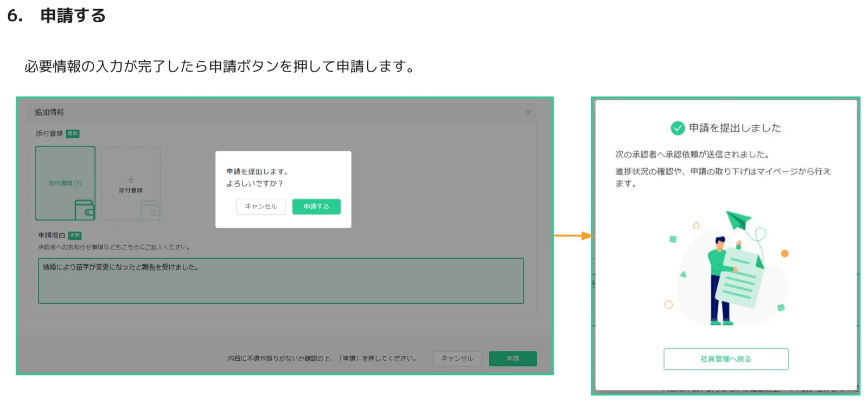Add a file via the plus 添付書類 tile
The height and width of the screenshot is (403, 868).
pyautogui.click(x=131, y=183)
